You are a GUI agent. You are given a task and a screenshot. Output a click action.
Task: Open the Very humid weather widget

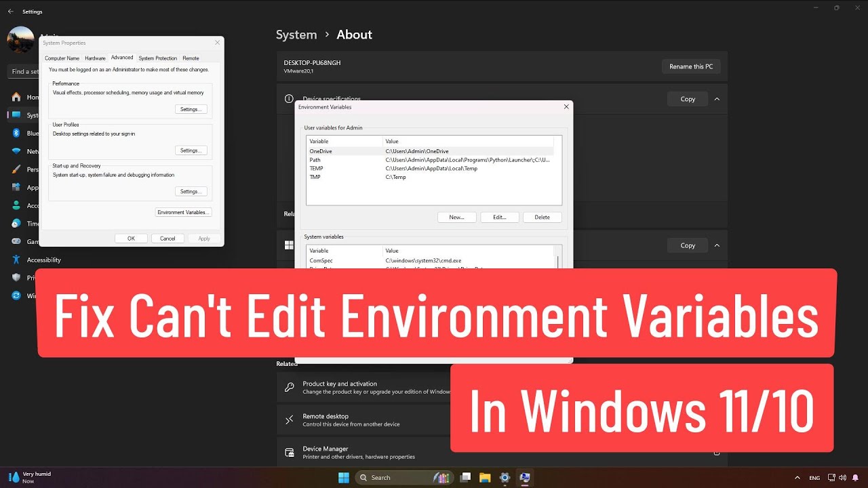[29, 477]
